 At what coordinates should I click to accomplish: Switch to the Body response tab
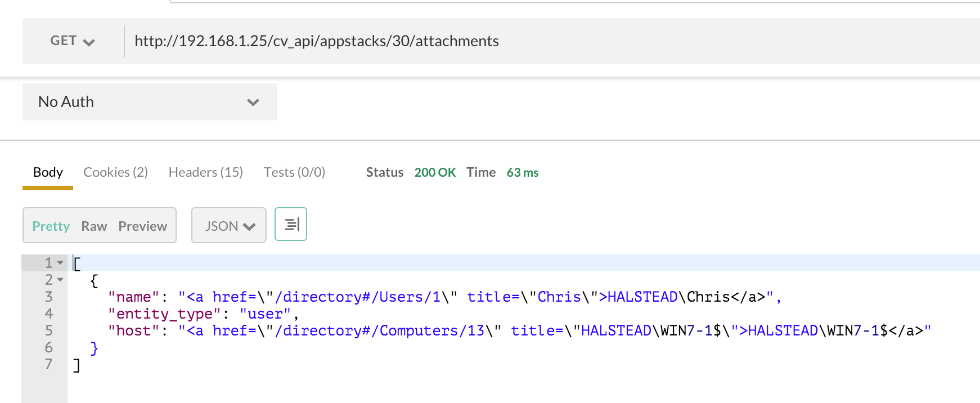point(48,172)
